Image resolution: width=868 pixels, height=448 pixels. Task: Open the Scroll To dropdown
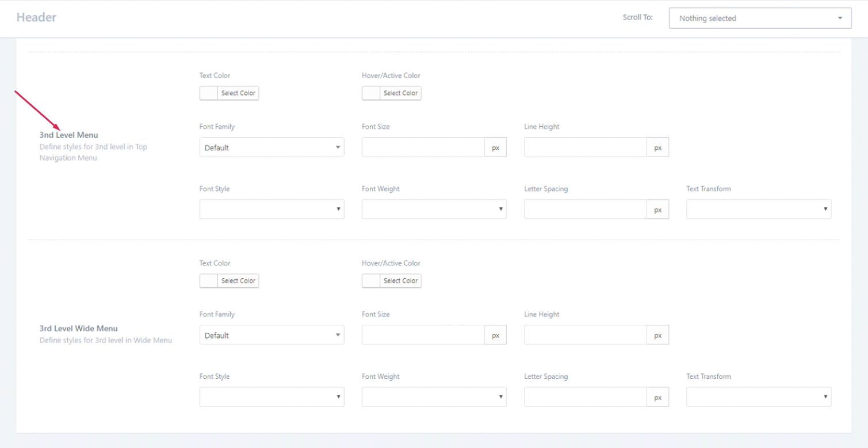759,18
